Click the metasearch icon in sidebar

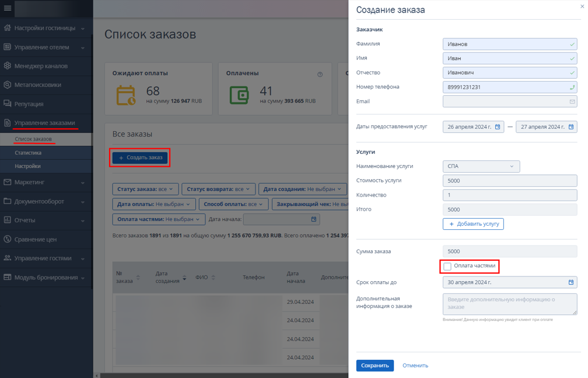(x=7, y=85)
